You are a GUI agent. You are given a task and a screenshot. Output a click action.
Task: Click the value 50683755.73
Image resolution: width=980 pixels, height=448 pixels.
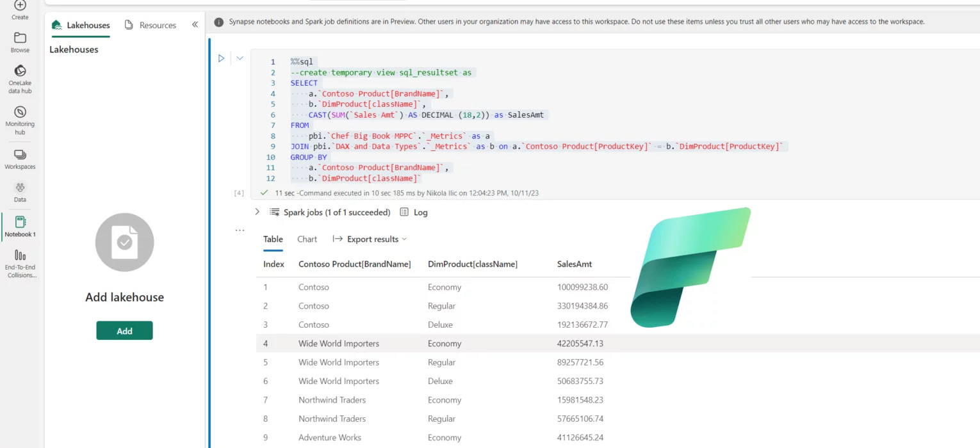pos(580,381)
